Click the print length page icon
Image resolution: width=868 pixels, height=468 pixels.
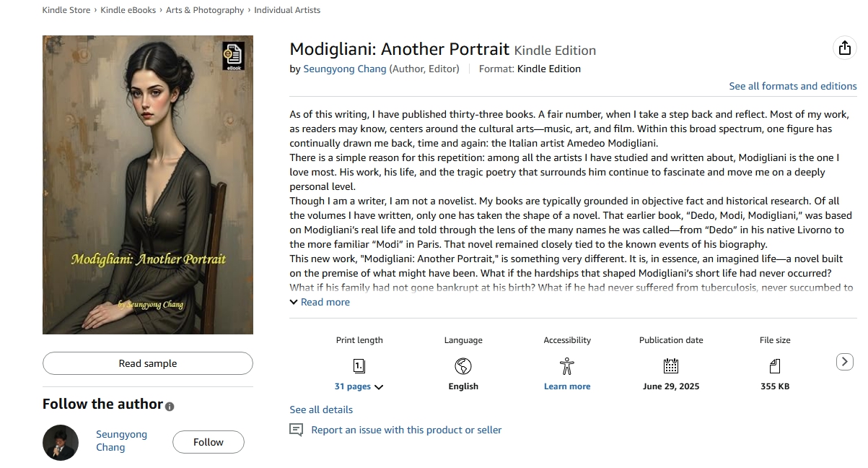[x=359, y=365]
